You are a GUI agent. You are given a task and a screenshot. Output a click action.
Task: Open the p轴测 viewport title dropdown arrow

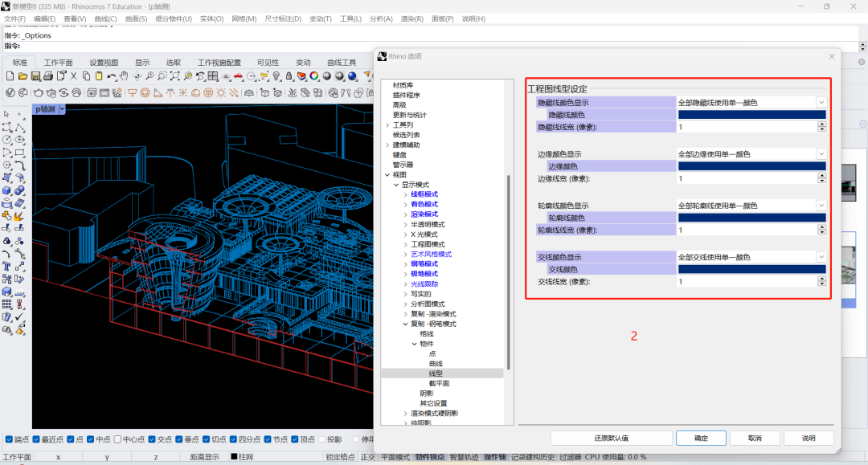coord(62,109)
